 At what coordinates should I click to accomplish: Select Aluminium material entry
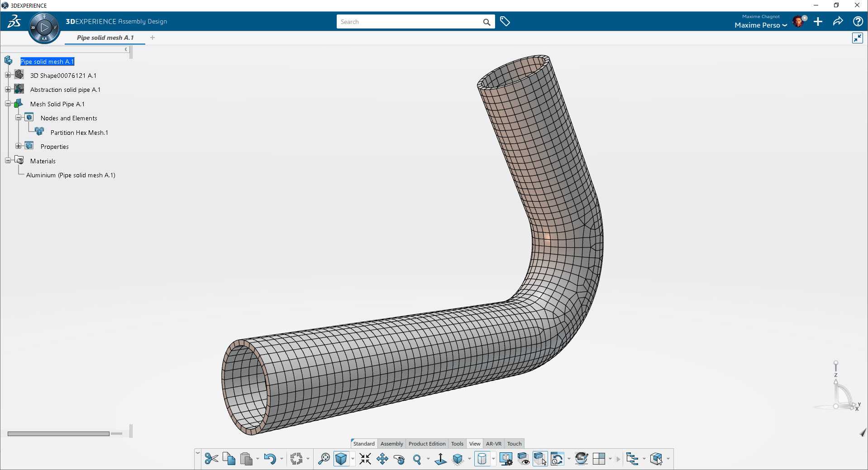71,175
